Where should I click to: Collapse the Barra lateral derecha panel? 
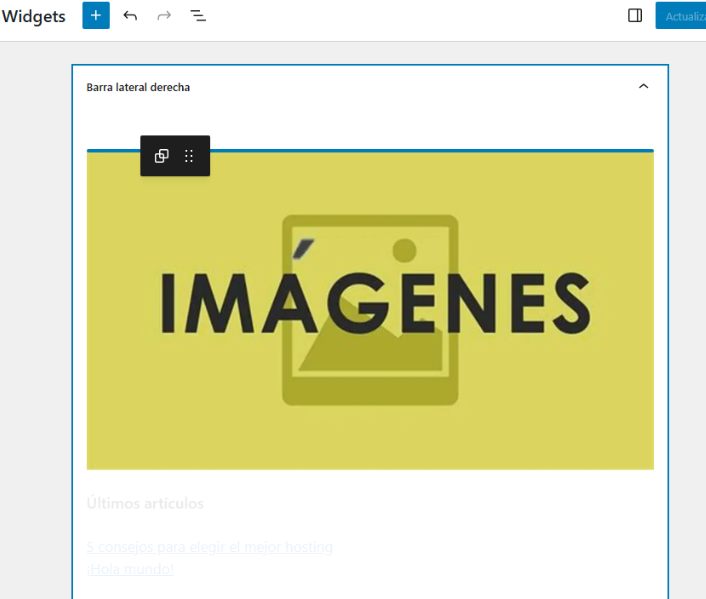[x=643, y=87]
